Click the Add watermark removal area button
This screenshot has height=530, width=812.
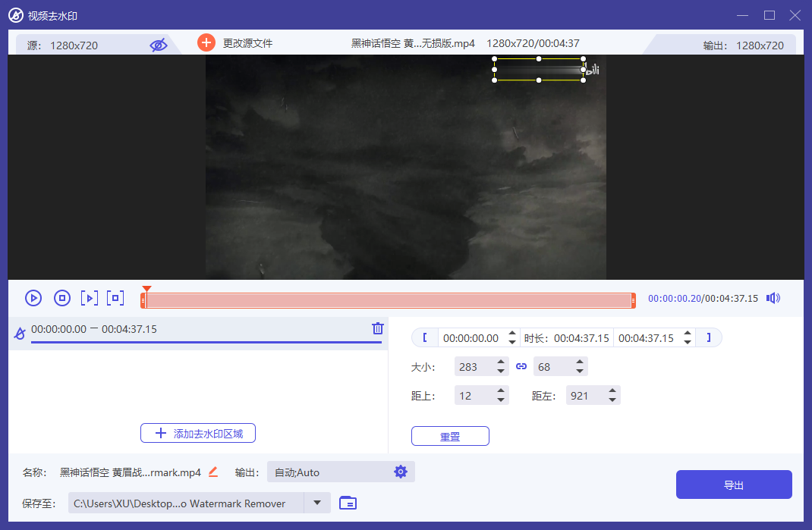pyautogui.click(x=198, y=433)
